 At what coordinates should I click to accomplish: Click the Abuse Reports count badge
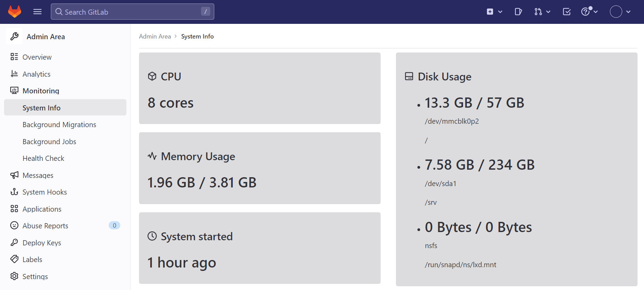pyautogui.click(x=114, y=225)
